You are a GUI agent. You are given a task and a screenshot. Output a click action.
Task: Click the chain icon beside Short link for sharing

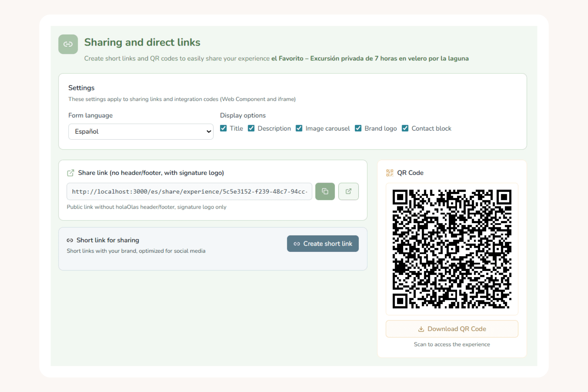(x=70, y=240)
